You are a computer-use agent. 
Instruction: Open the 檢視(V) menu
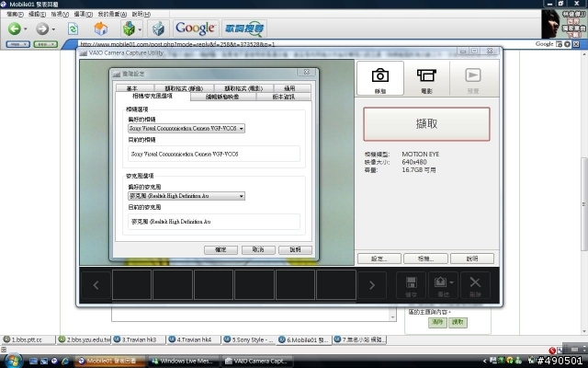click(x=60, y=15)
